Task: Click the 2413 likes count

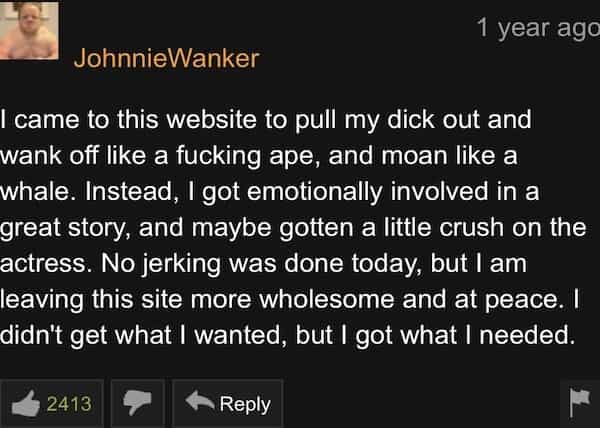Action: pos(69,404)
